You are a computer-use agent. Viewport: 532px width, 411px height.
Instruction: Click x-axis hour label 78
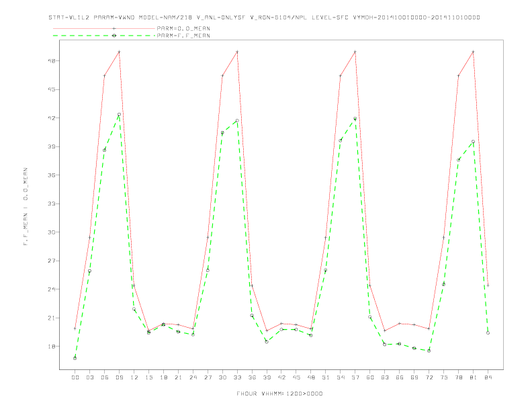459,377
